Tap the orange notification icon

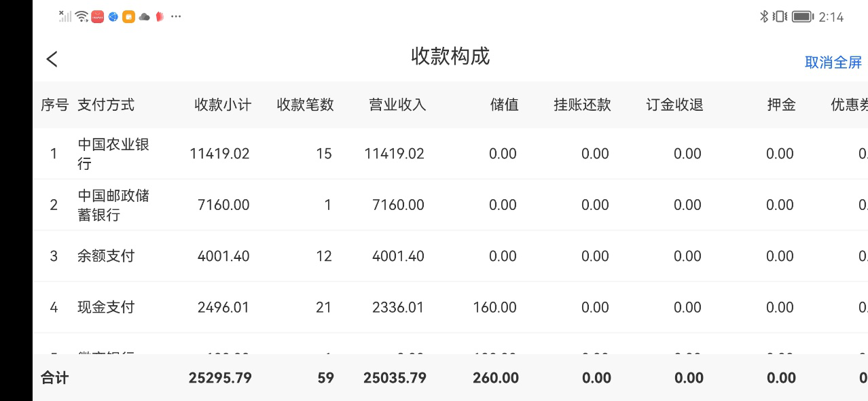(128, 17)
